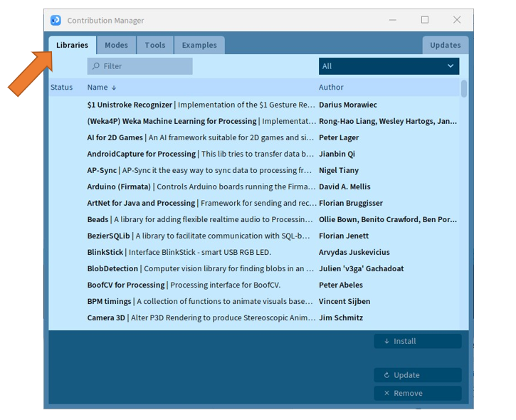The height and width of the screenshot is (420, 516).
Task: Expand the category list via chevron arrow
Action: pos(451,66)
